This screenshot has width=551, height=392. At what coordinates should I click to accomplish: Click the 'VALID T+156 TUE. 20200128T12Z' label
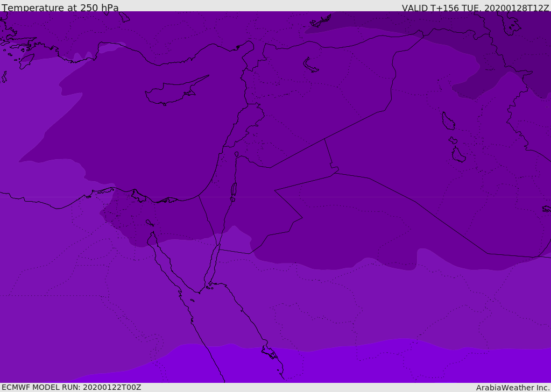476,8
